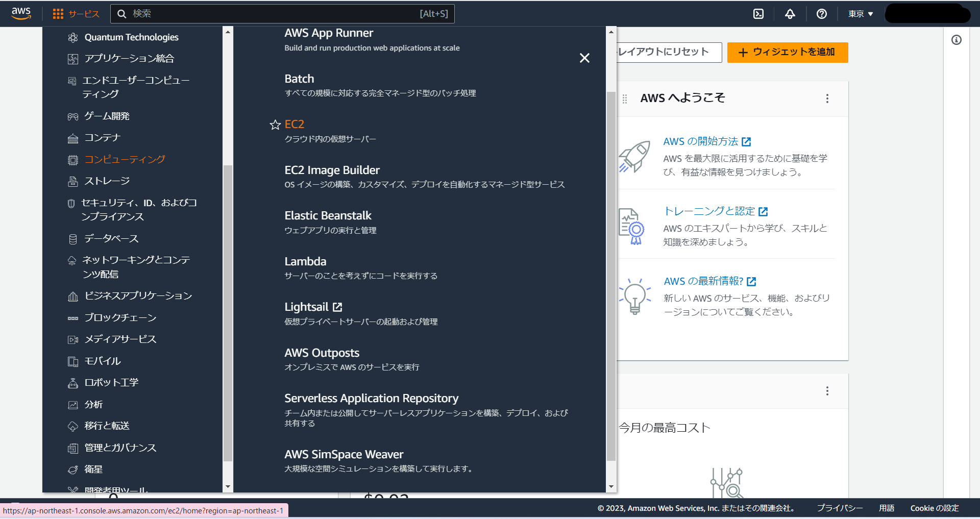This screenshot has height=519, width=980.
Task: Open EC2 Image Builder service
Action: (x=332, y=170)
